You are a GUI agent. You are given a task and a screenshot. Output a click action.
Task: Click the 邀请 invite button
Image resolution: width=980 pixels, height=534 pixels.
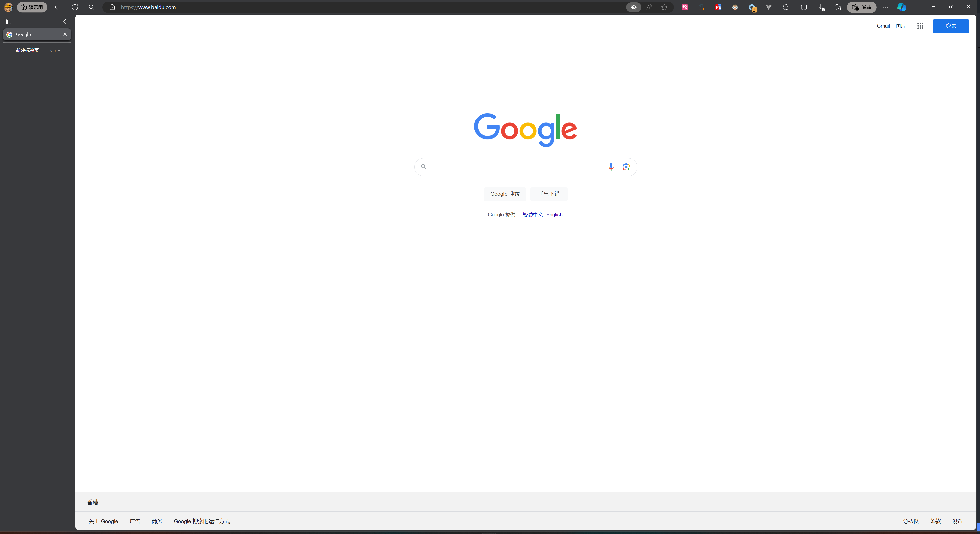(862, 7)
